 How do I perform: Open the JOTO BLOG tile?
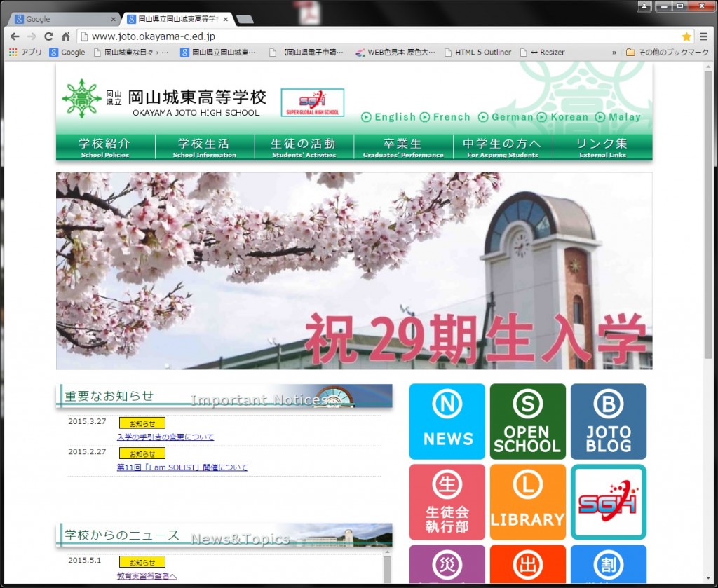click(609, 421)
